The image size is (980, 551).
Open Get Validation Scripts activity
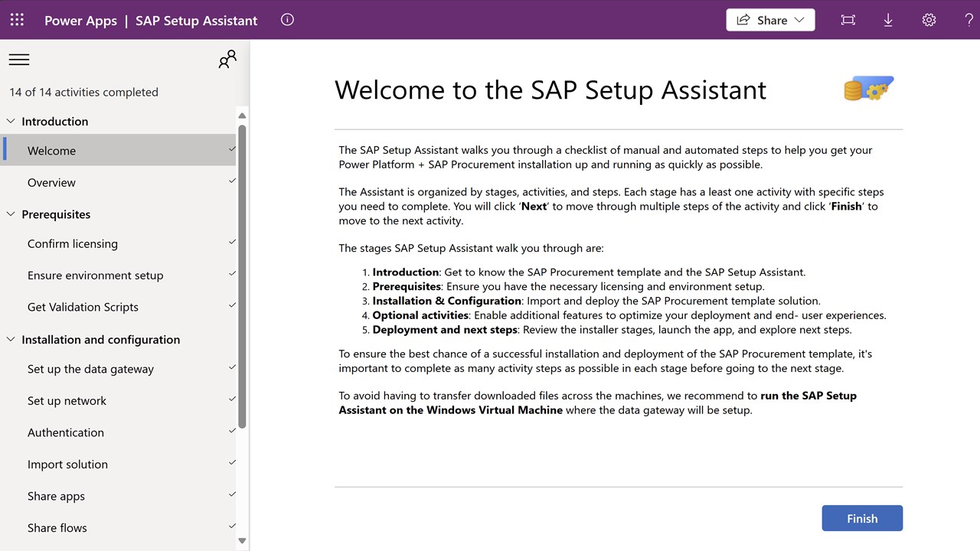point(119,307)
